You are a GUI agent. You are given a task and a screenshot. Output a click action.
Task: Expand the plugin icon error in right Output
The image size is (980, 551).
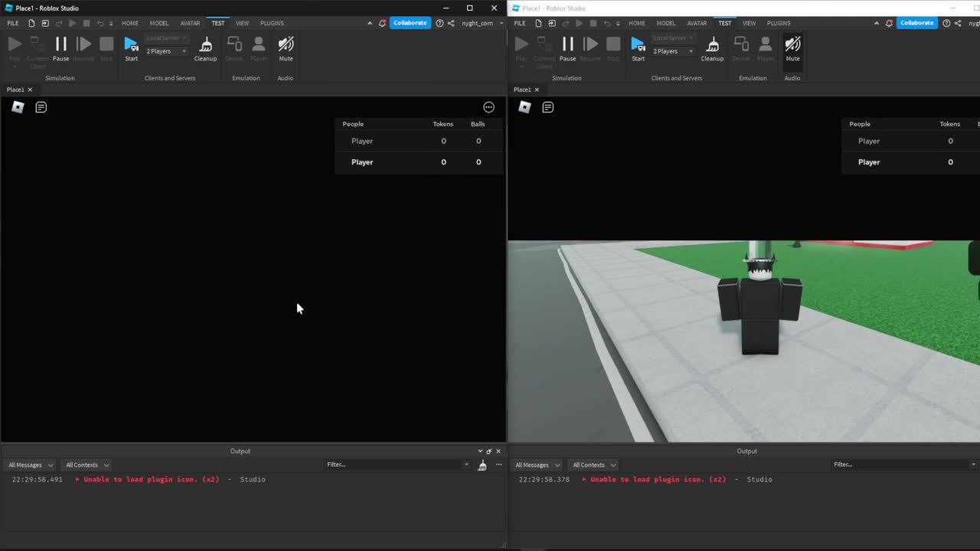point(584,479)
